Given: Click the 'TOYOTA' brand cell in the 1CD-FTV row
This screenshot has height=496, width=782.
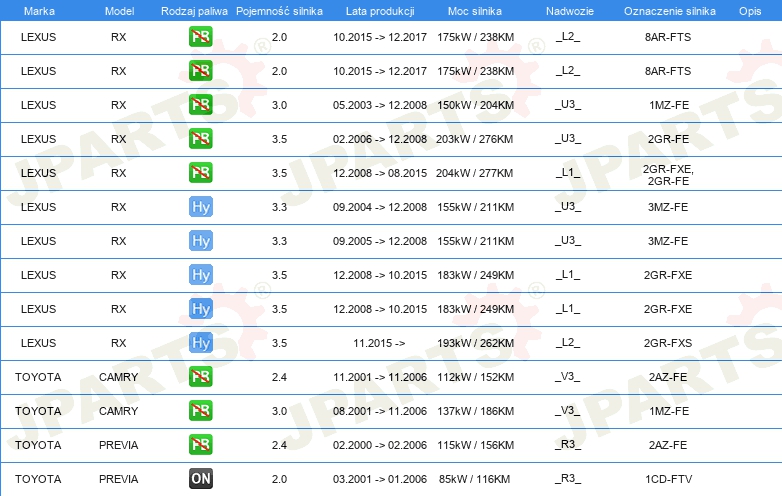Looking at the screenshot, I should click(x=38, y=479).
